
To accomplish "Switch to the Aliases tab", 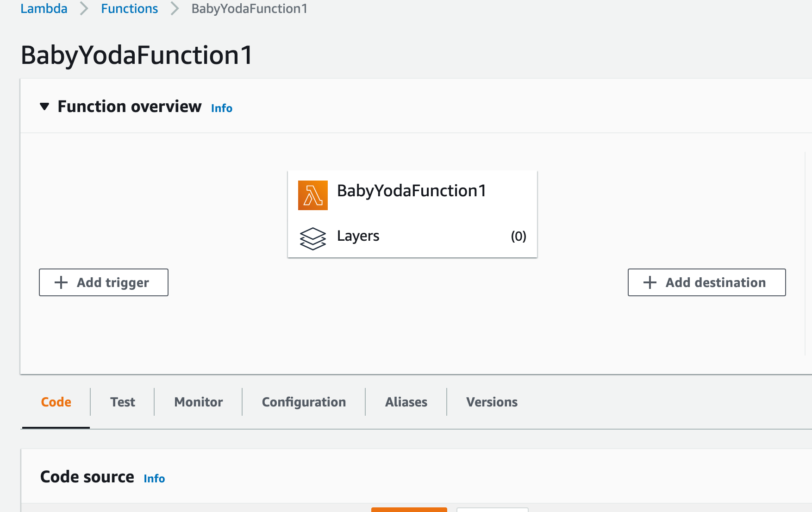I will pyautogui.click(x=406, y=402).
